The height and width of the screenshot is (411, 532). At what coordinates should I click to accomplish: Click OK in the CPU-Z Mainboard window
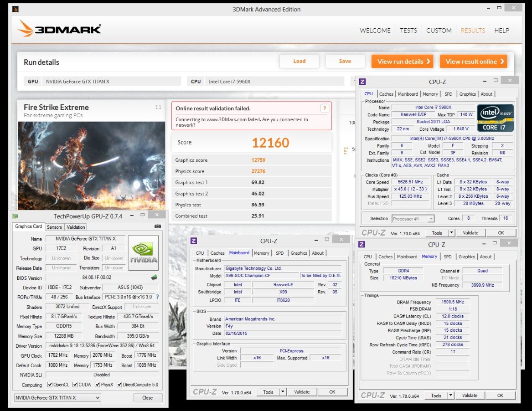332,392
